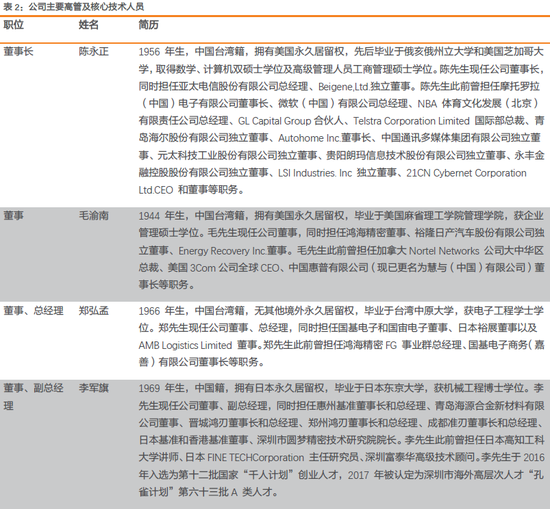Click the 董事长 position cell
The image size is (550, 509).
pos(18,52)
